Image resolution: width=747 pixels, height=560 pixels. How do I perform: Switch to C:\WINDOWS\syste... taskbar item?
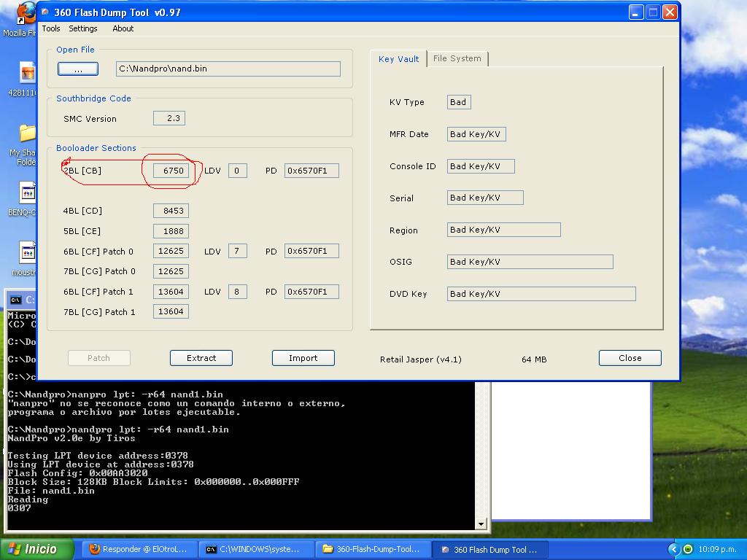coord(256,550)
